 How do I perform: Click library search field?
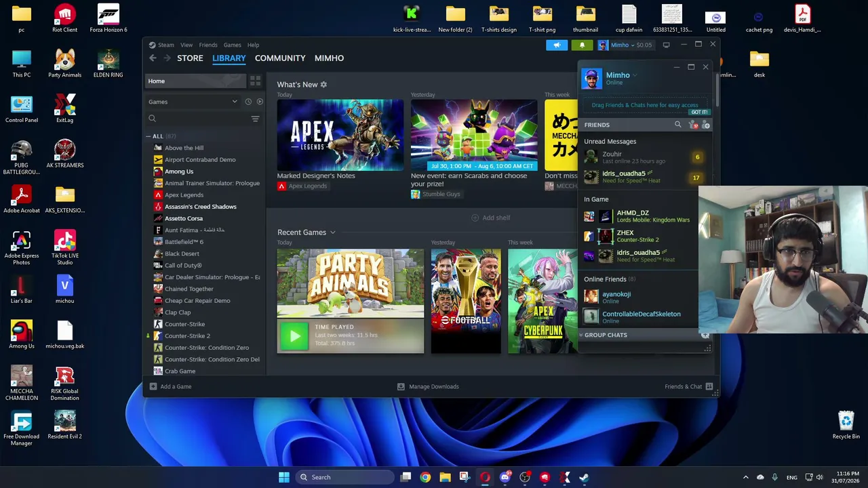pos(197,119)
